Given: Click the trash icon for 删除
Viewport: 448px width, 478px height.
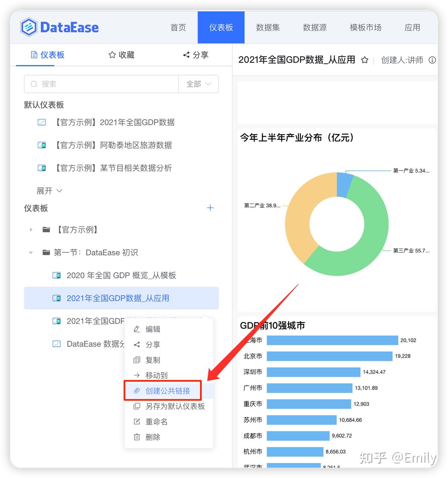Looking at the screenshot, I should pos(137,437).
